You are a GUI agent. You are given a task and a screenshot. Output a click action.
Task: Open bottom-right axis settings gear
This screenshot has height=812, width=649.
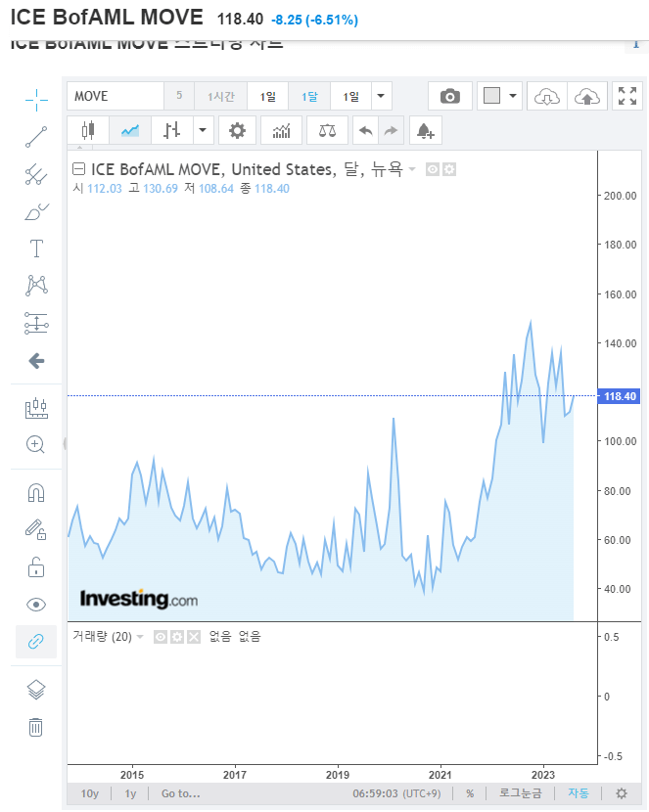coord(622,793)
